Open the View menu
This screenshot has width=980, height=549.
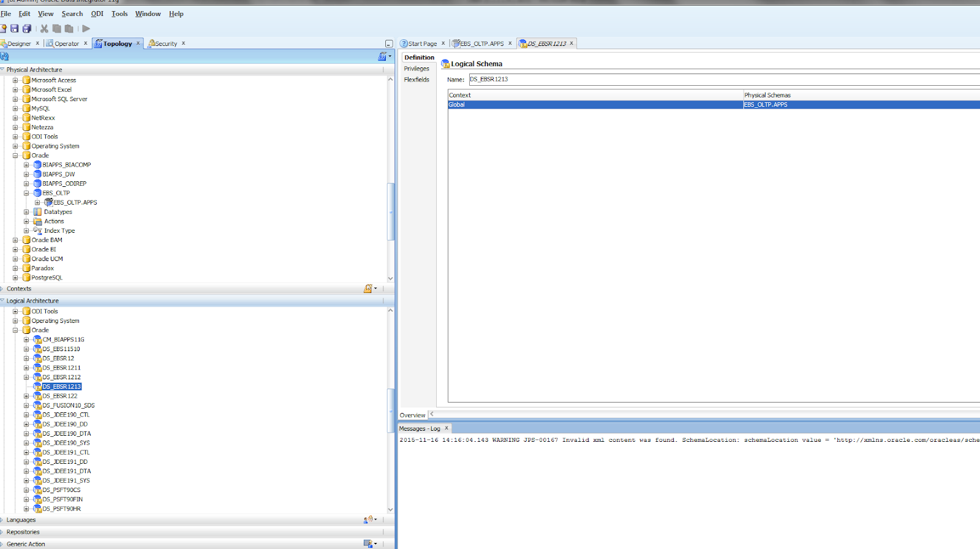click(x=46, y=13)
